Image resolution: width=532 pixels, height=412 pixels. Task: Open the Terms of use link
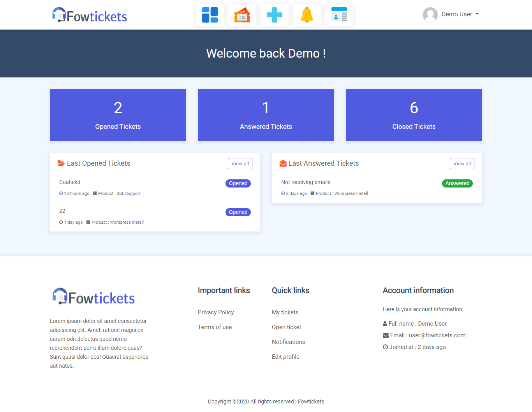pos(215,327)
